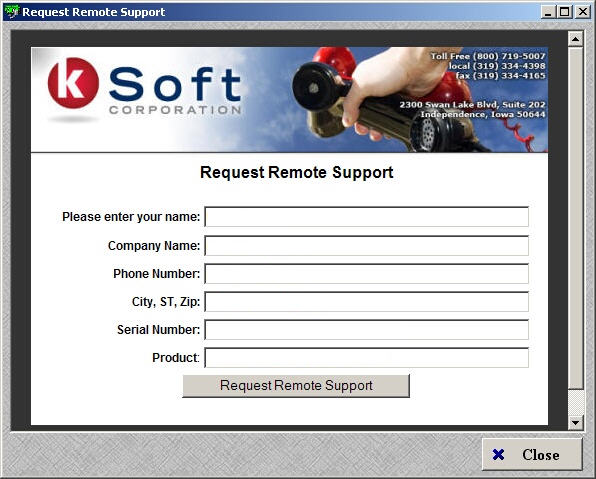This screenshot has width=596, height=479.
Task: Click the KSoft Corporation logo
Action: coord(144,89)
